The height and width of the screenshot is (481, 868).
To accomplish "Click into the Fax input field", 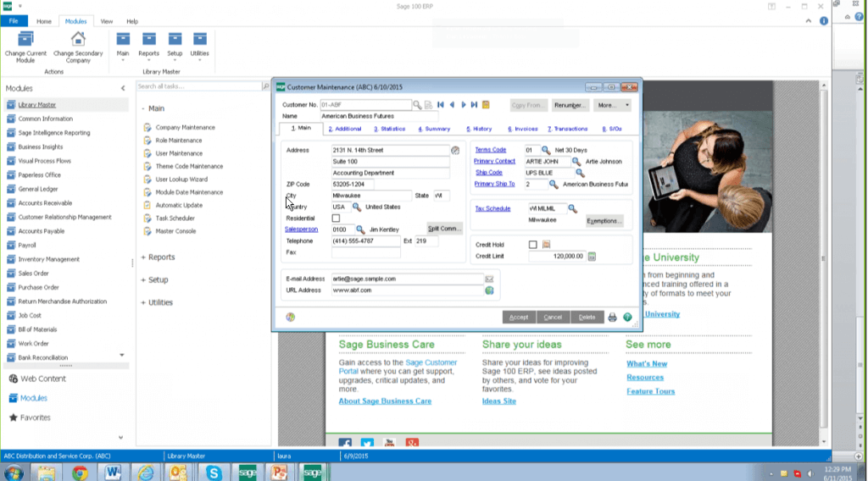I will click(365, 252).
